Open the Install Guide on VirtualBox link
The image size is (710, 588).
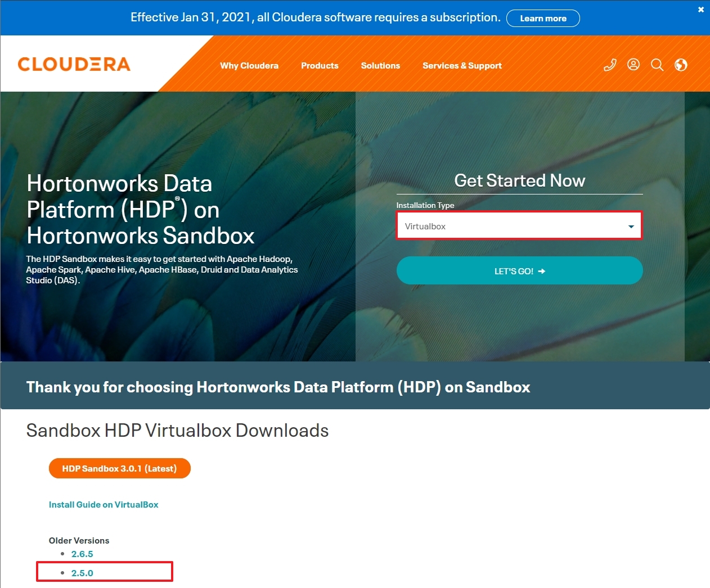[104, 505]
